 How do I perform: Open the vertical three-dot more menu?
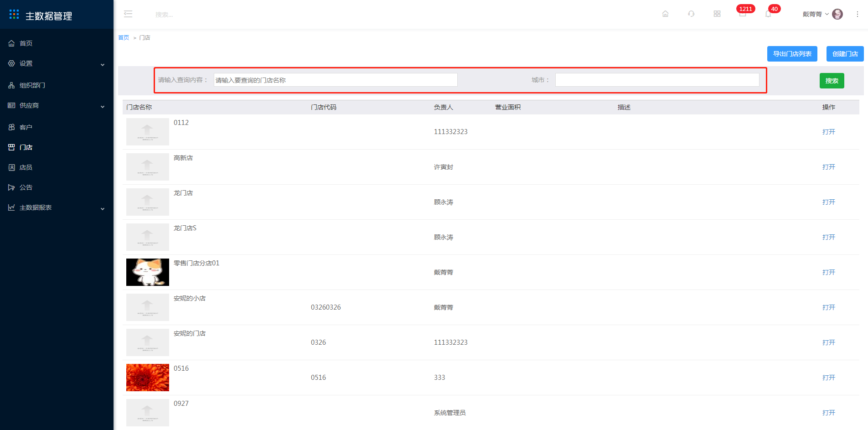[x=858, y=14]
